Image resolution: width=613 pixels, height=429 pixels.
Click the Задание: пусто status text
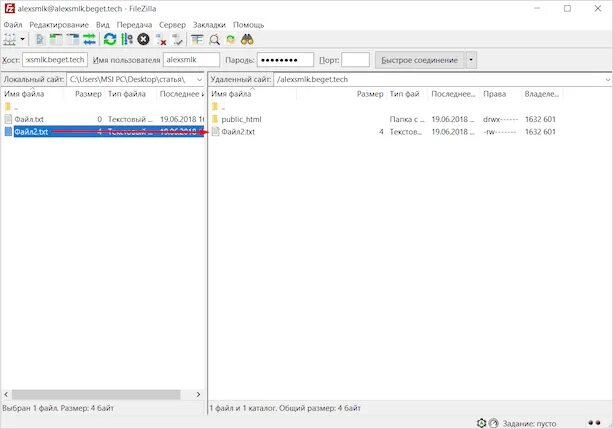(529, 424)
